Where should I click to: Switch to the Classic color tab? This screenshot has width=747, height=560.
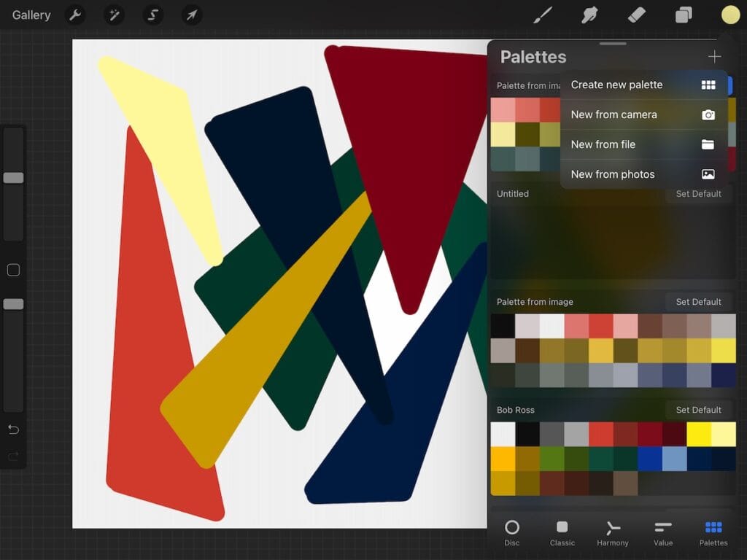562,533
